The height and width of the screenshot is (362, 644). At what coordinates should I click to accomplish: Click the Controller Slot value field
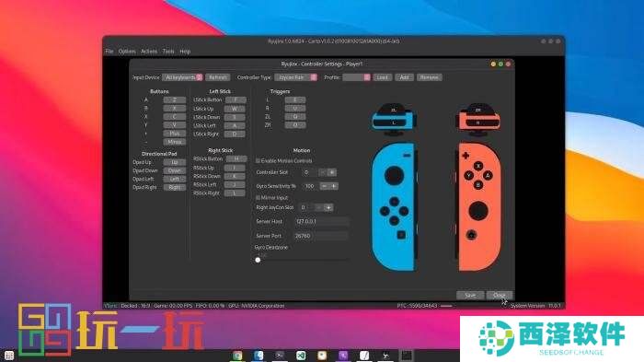point(311,172)
